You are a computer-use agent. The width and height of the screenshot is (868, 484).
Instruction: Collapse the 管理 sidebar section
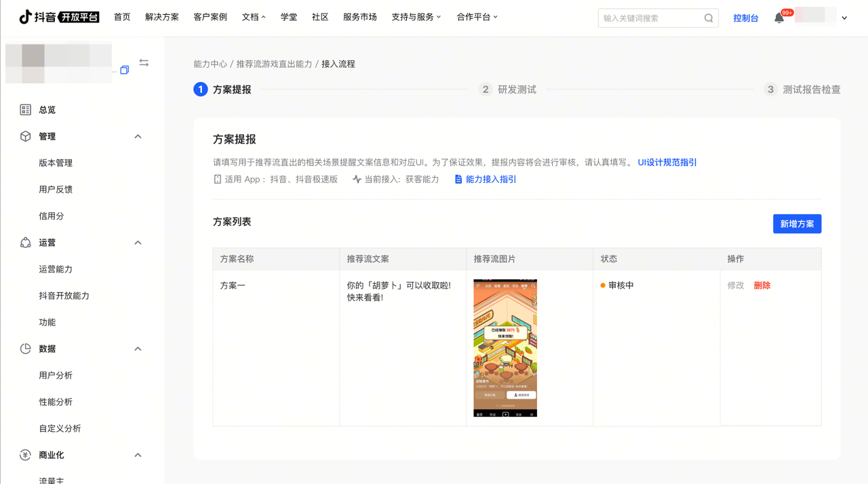coord(138,137)
